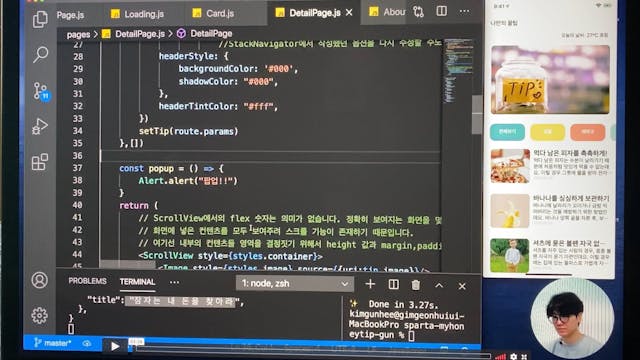Image resolution: width=640 pixels, height=360 pixels.
Task: Tap the banana tip card thumbnail
Action: point(510,211)
